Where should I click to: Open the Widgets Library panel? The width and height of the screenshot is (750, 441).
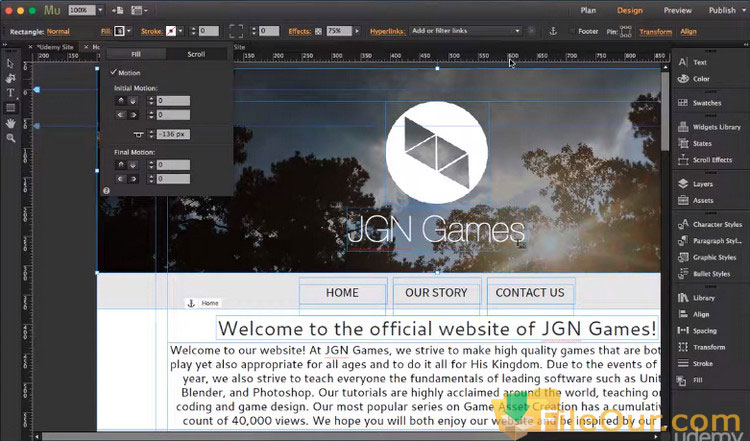point(709,127)
